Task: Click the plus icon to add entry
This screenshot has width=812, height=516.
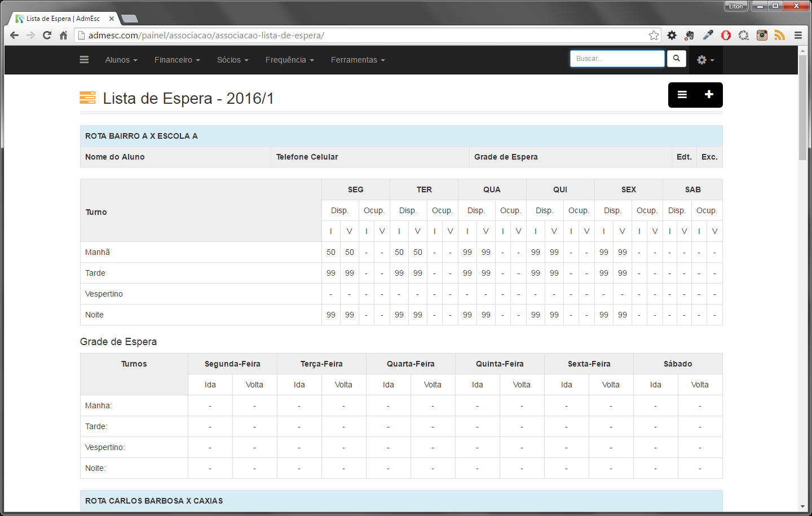Action: (709, 95)
